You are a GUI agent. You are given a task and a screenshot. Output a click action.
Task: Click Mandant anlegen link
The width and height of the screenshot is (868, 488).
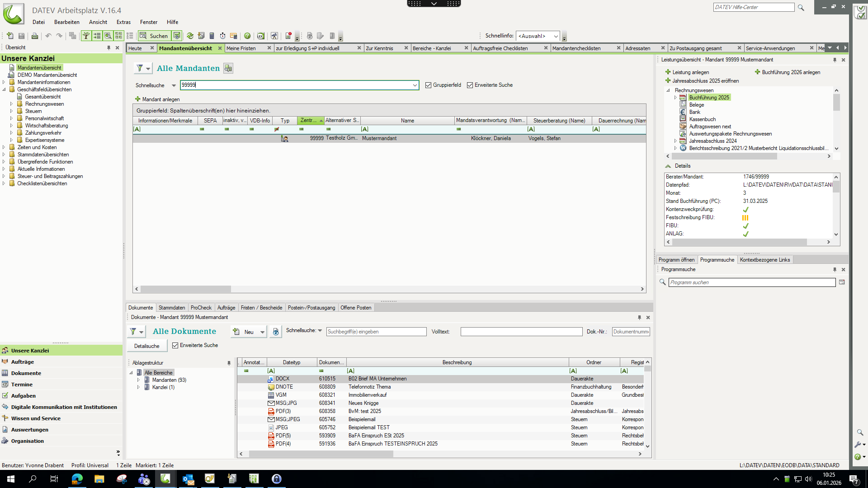[x=160, y=99]
